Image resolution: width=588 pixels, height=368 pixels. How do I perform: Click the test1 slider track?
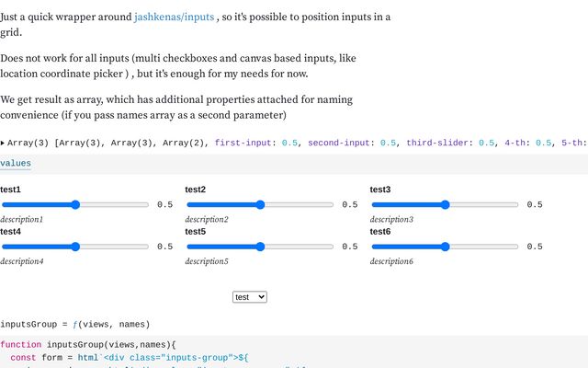click(x=75, y=204)
